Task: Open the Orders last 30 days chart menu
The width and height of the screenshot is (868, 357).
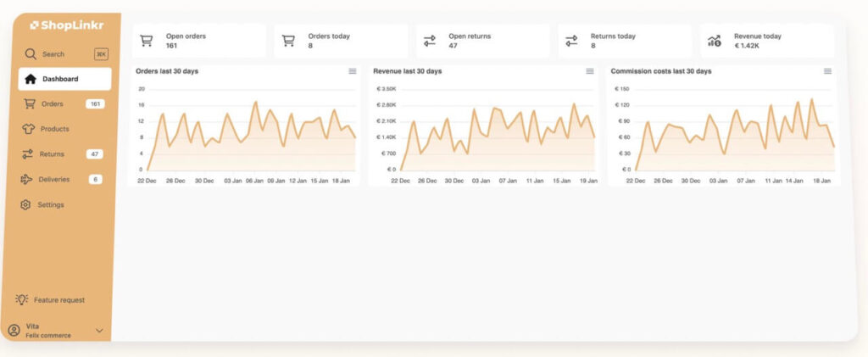Action: tap(353, 71)
